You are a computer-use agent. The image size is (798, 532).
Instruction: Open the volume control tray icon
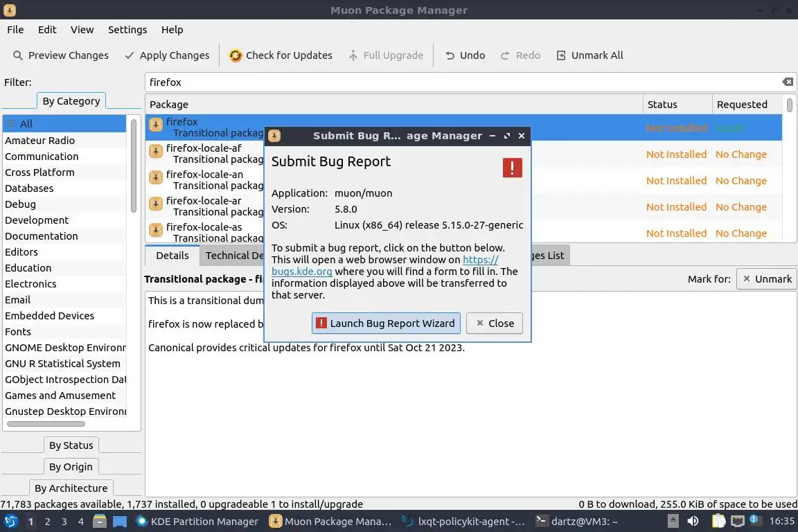tap(693, 522)
